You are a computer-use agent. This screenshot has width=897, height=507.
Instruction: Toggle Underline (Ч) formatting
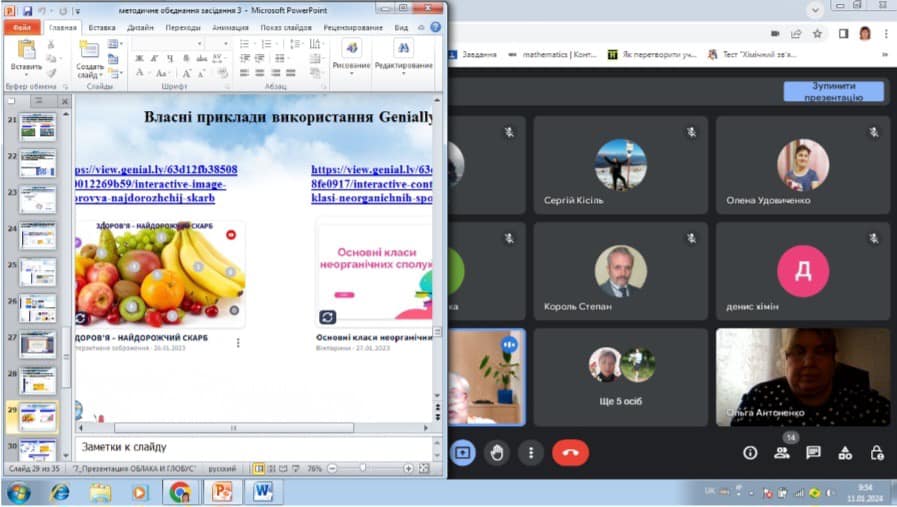click(170, 58)
